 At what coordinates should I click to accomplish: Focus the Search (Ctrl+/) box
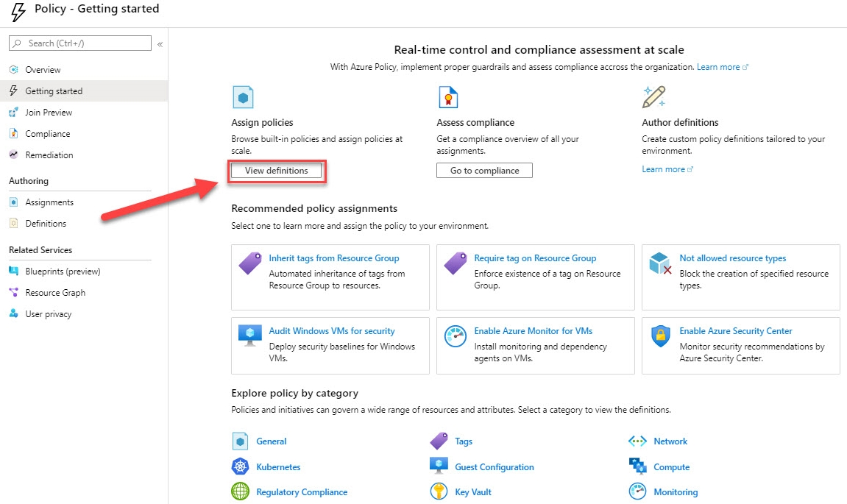pyautogui.click(x=80, y=43)
